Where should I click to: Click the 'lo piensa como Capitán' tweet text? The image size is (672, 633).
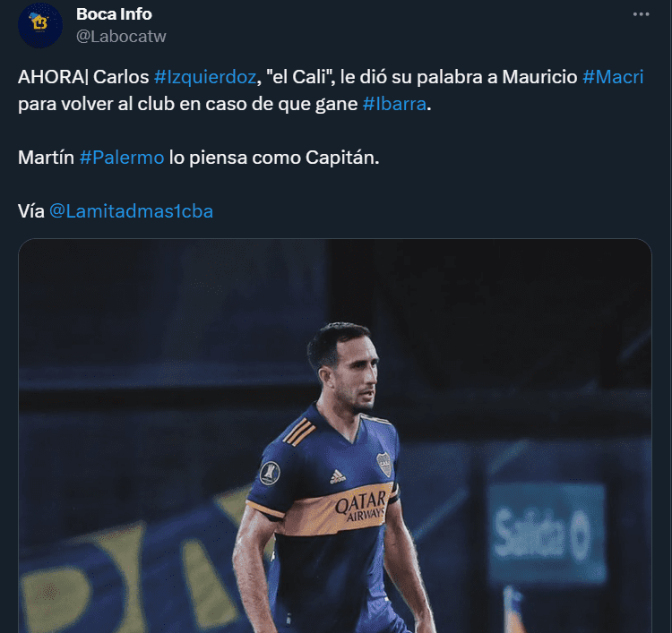click(x=274, y=158)
